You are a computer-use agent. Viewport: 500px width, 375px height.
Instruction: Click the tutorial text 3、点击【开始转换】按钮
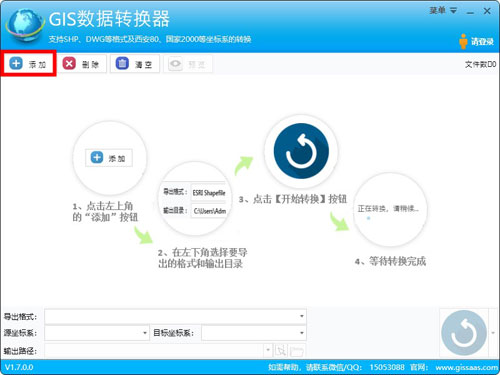pyautogui.click(x=293, y=199)
